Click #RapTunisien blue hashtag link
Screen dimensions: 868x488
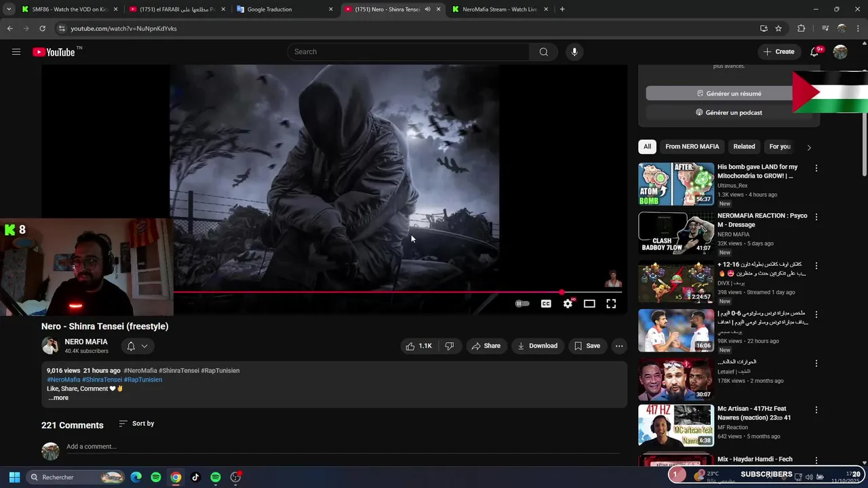pyautogui.click(x=142, y=380)
